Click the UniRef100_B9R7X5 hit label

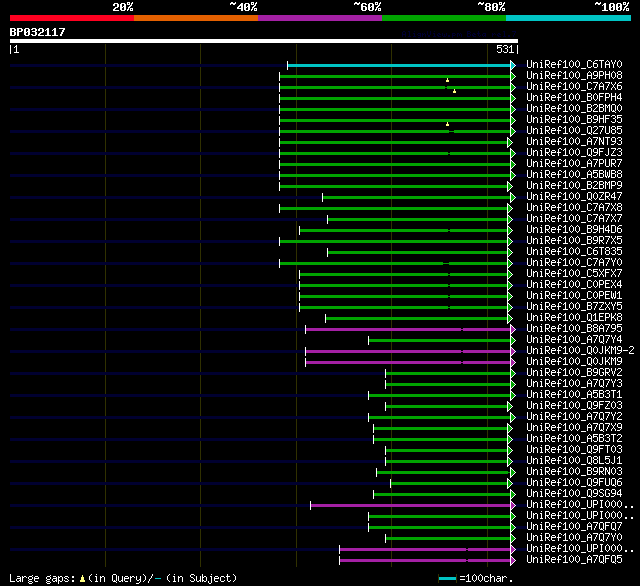pyautogui.click(x=574, y=241)
